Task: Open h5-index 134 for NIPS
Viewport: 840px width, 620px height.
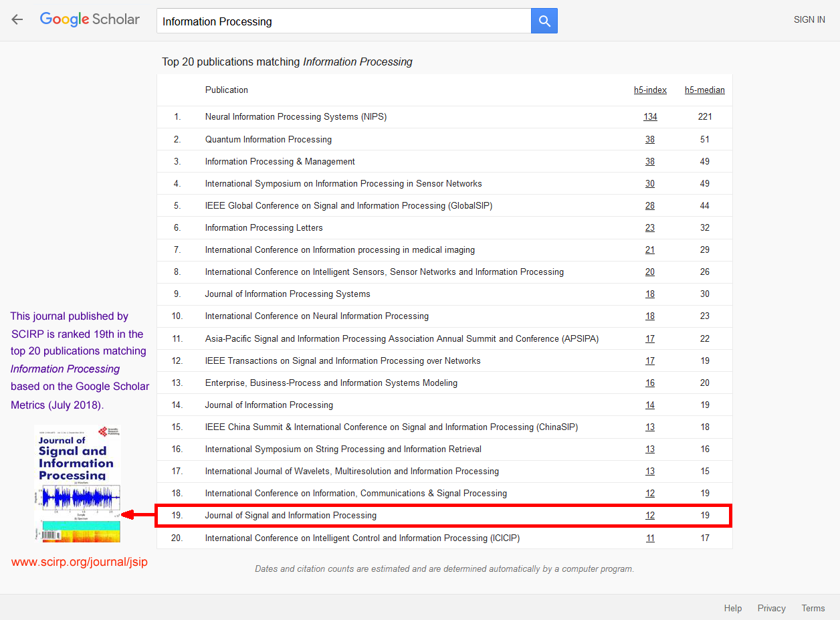Action: (x=651, y=117)
